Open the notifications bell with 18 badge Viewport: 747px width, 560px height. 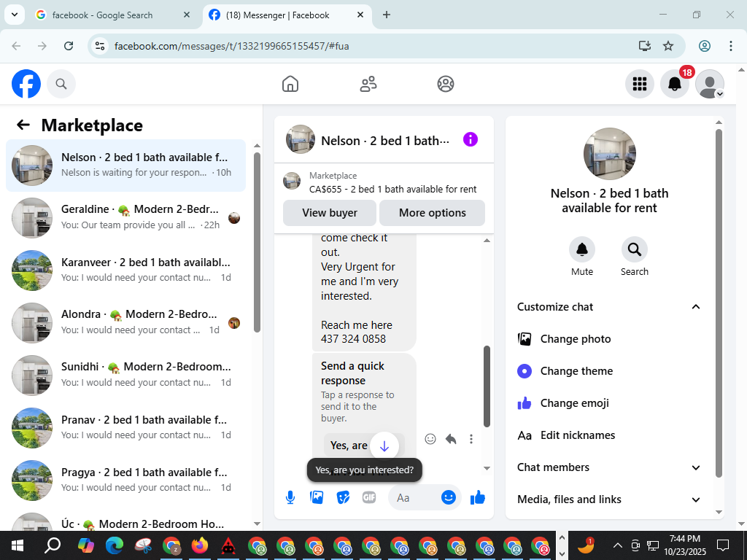pos(675,84)
